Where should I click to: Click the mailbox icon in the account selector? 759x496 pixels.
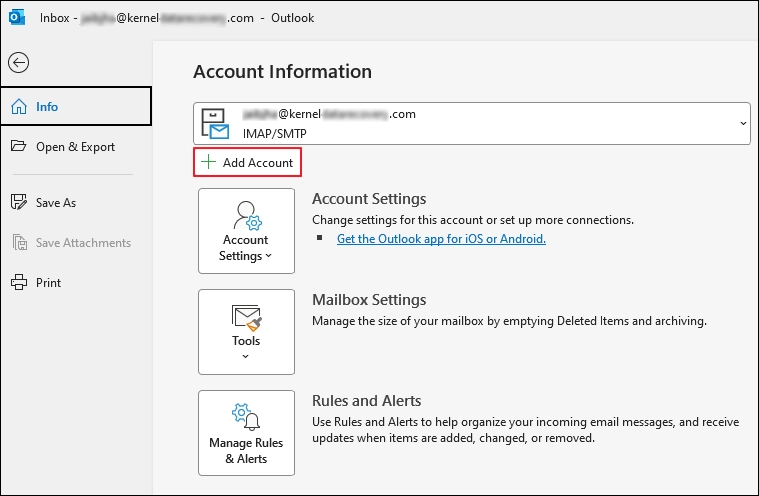point(215,124)
